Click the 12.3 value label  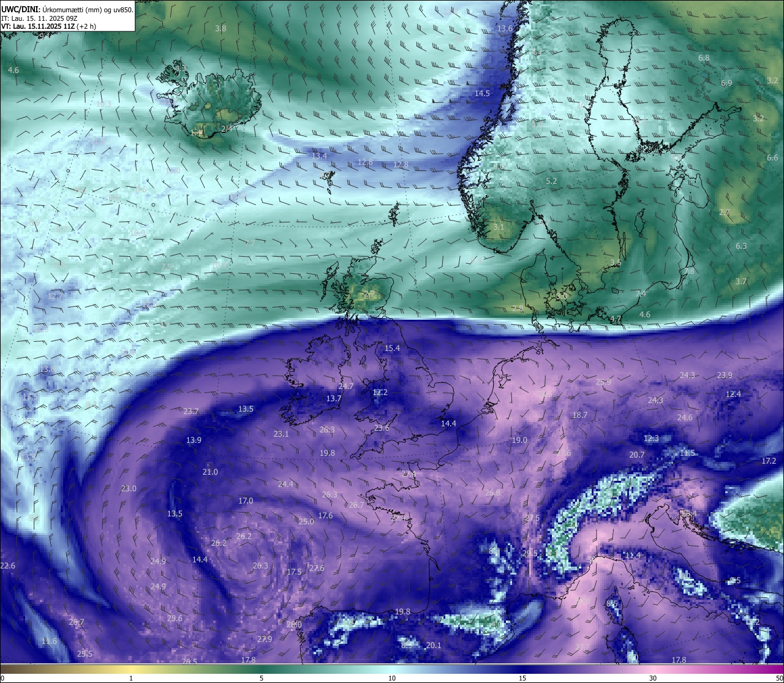coord(651,438)
